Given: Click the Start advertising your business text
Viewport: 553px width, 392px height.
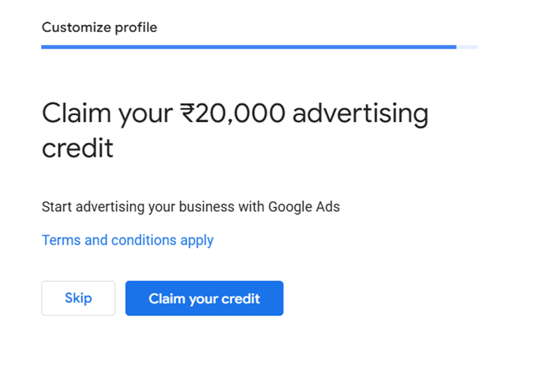Looking at the screenshot, I should point(191,207).
